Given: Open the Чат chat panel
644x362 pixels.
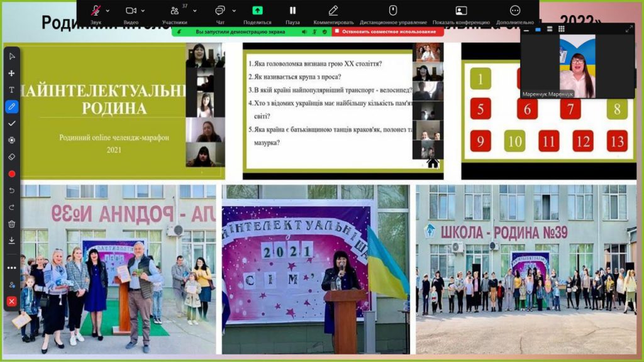Looking at the screenshot, I should click(220, 11).
